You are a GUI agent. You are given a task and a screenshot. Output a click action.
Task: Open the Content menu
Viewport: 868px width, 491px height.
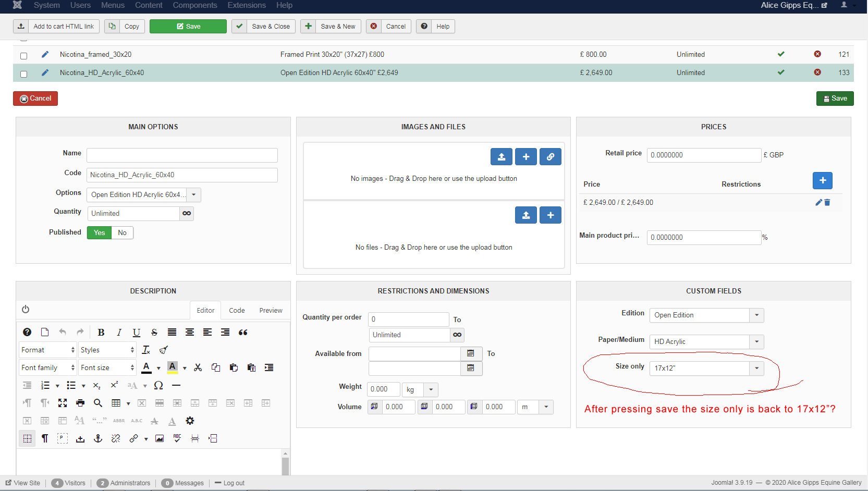(x=149, y=5)
